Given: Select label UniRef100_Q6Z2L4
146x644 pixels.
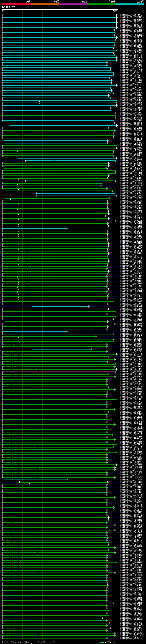Looking at the screenshot, I should click(x=131, y=103).
